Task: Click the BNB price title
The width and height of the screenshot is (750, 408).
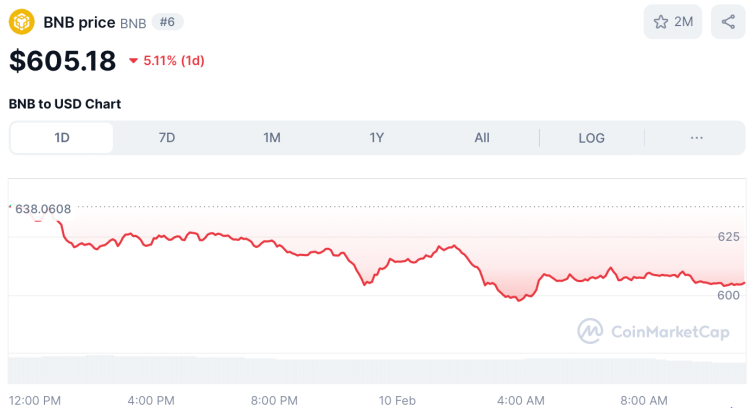Action: (79, 21)
